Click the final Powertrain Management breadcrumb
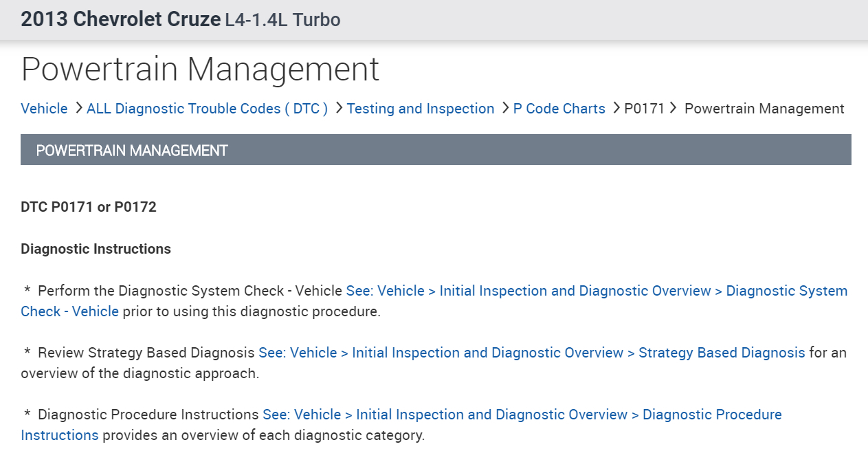The height and width of the screenshot is (462, 868). point(765,109)
